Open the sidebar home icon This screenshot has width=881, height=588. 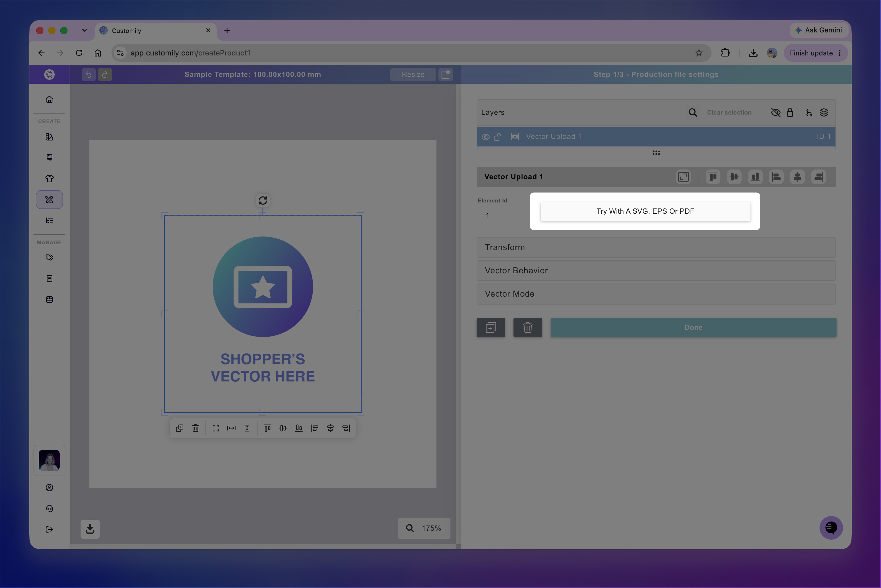click(x=49, y=99)
